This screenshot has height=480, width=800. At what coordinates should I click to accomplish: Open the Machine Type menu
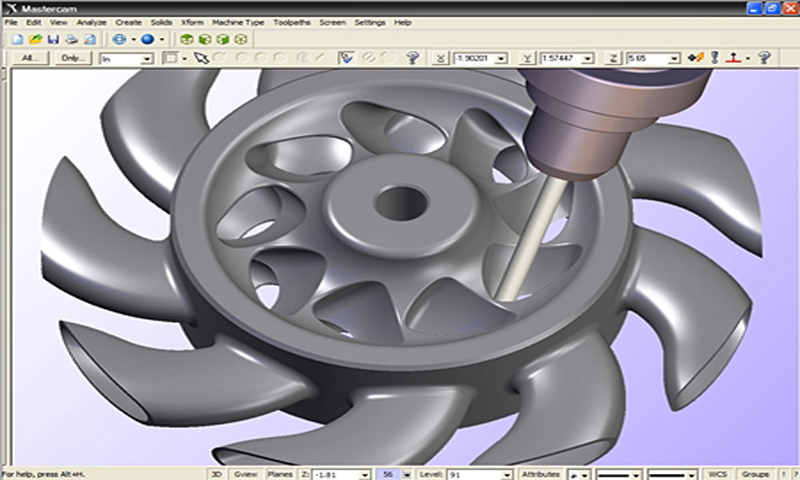coord(238,22)
